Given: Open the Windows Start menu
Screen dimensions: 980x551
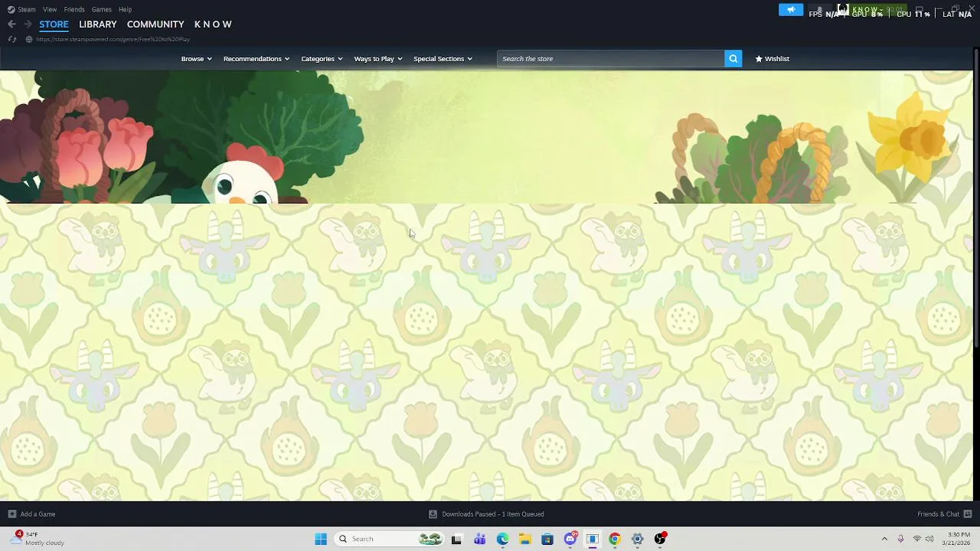Looking at the screenshot, I should [321, 539].
